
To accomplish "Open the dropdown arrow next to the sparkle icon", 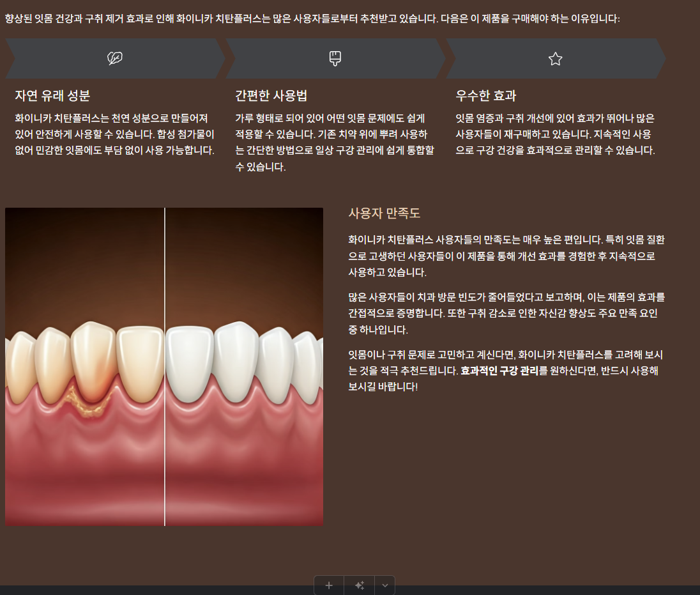I will point(384,585).
